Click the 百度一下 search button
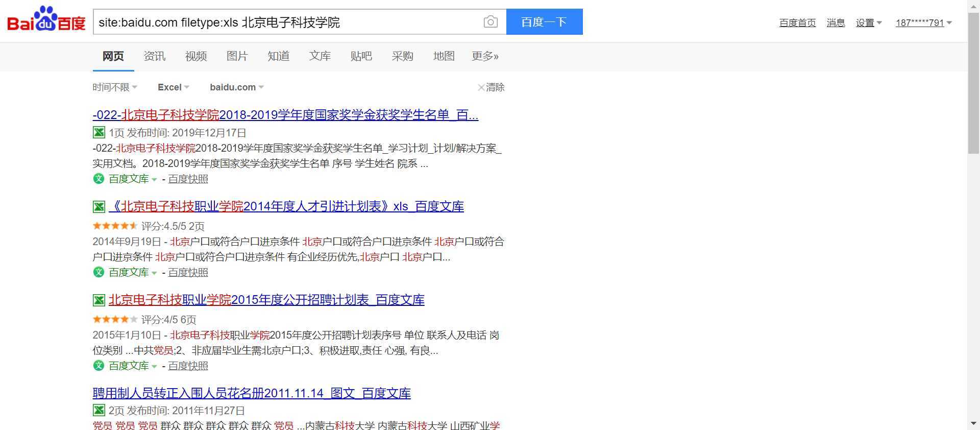Screen dimensions: 980x430 (545, 22)
